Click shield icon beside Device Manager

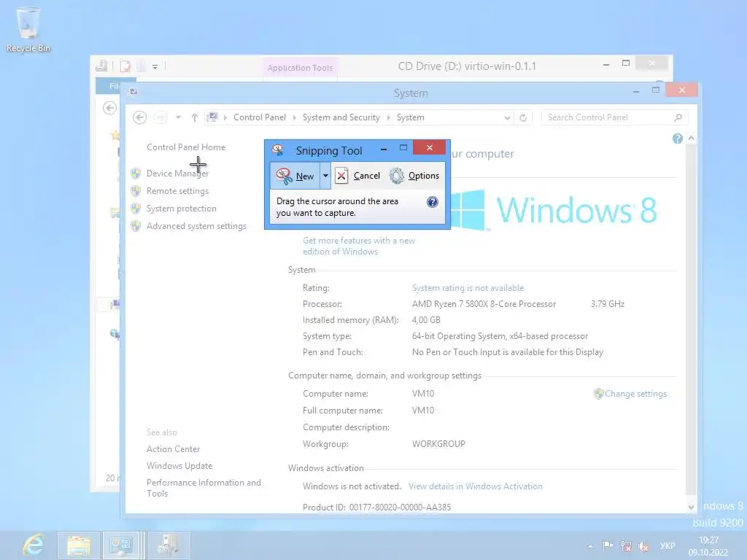136,174
